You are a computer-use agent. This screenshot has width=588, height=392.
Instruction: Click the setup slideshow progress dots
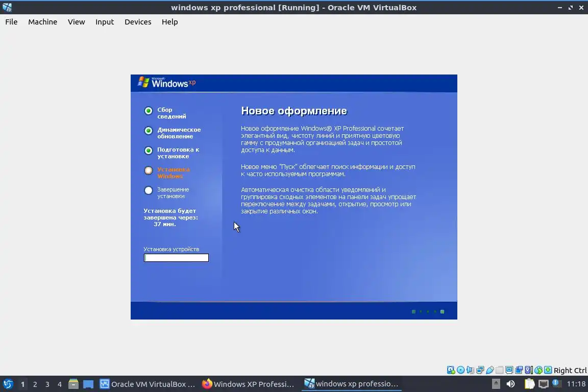click(428, 312)
